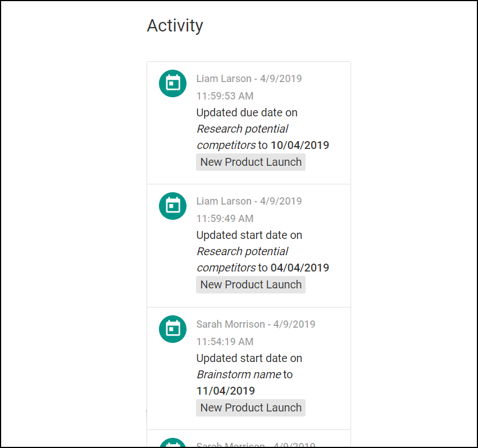Image resolution: width=478 pixels, height=448 pixels.
Task: Open Research potential competitors task in second entry
Action: (242, 260)
